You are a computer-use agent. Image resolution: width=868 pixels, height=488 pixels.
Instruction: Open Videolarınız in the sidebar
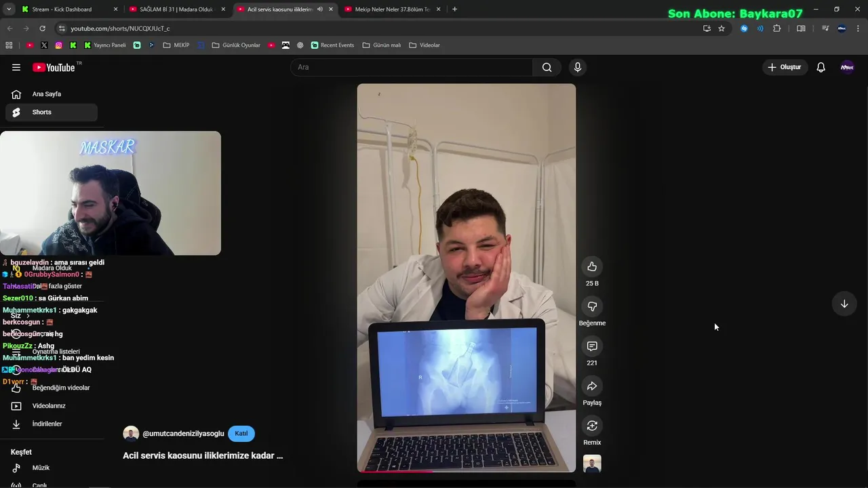[52, 406]
